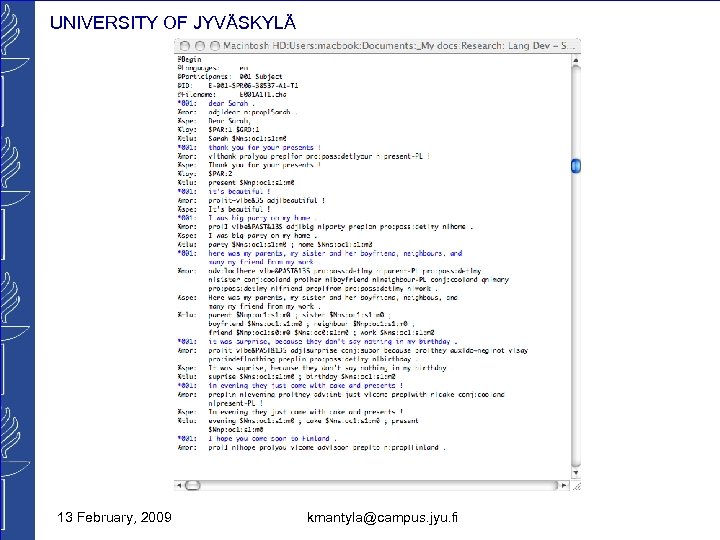Click the window close button

(x=185, y=46)
